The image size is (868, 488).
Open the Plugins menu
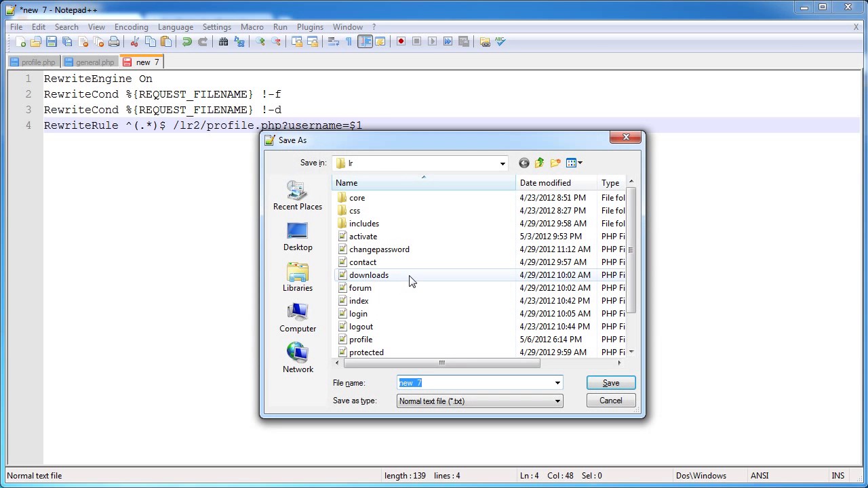click(310, 27)
